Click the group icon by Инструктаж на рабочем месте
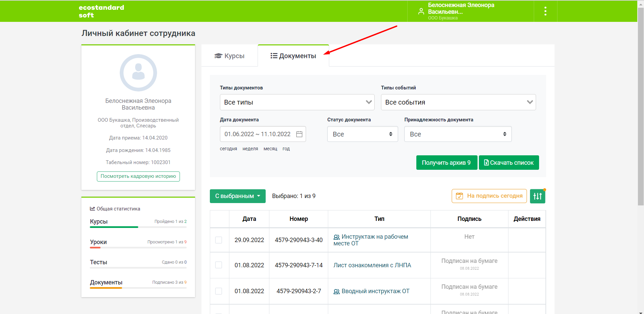 point(337,237)
